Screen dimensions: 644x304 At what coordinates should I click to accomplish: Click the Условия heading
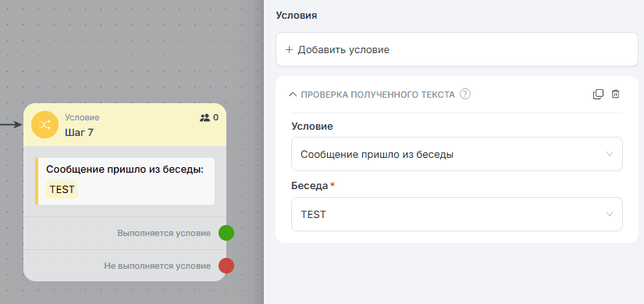[297, 16]
